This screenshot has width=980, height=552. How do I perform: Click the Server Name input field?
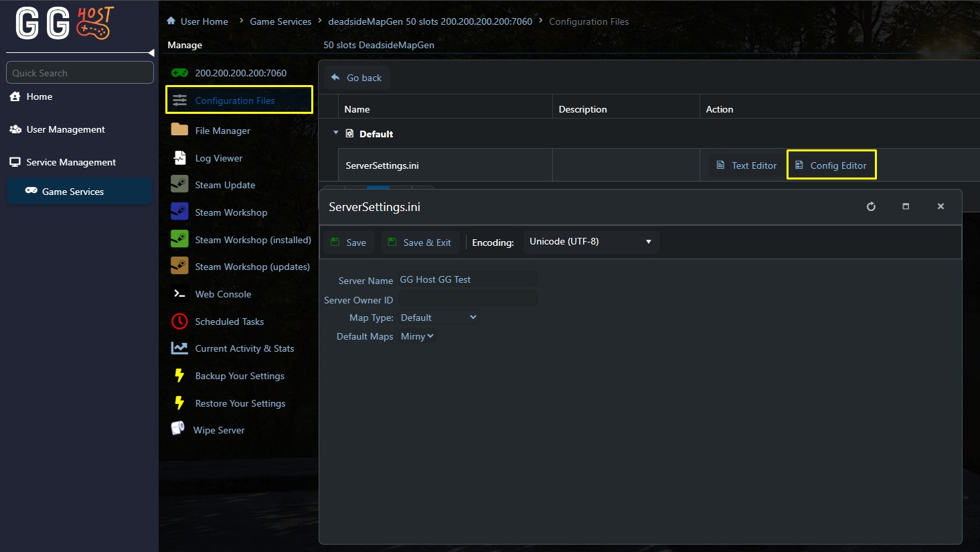[x=467, y=280]
